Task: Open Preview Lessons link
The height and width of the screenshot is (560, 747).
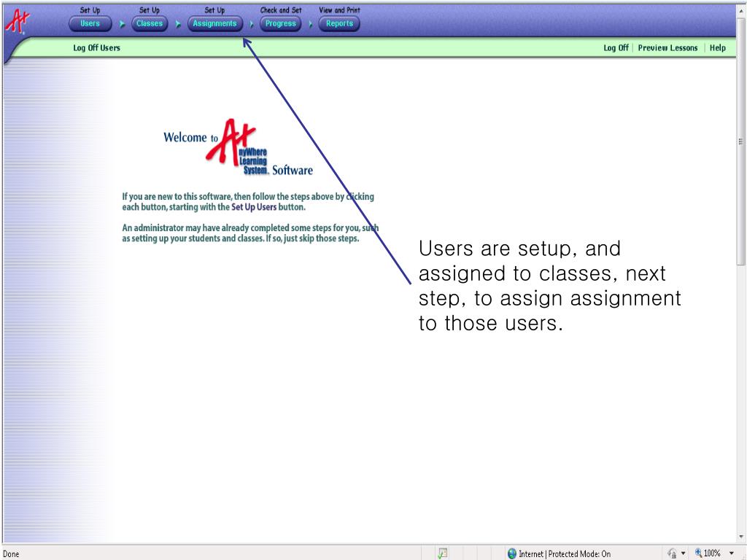Action: pyautogui.click(x=667, y=47)
